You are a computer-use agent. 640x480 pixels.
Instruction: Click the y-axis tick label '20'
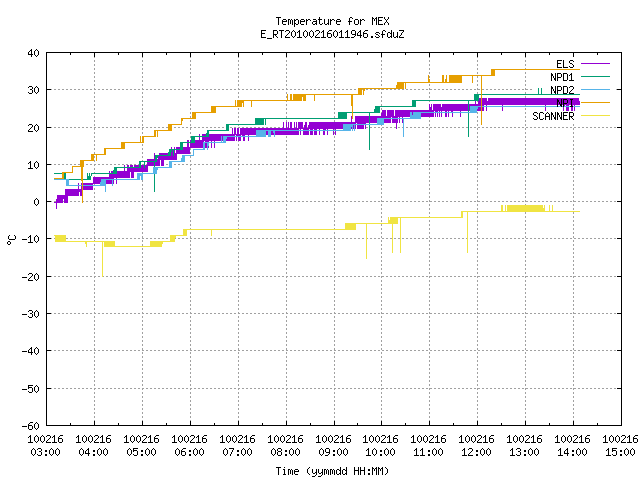pyautogui.click(x=33, y=128)
